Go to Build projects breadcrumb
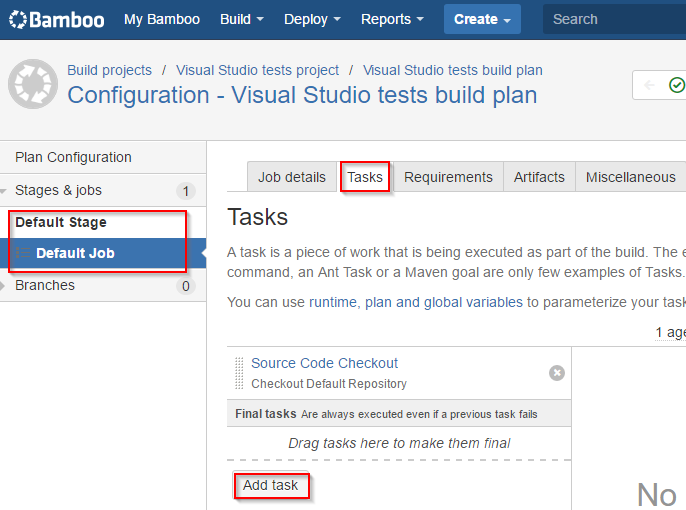Screen dimensions: 686x510 [x=109, y=70]
